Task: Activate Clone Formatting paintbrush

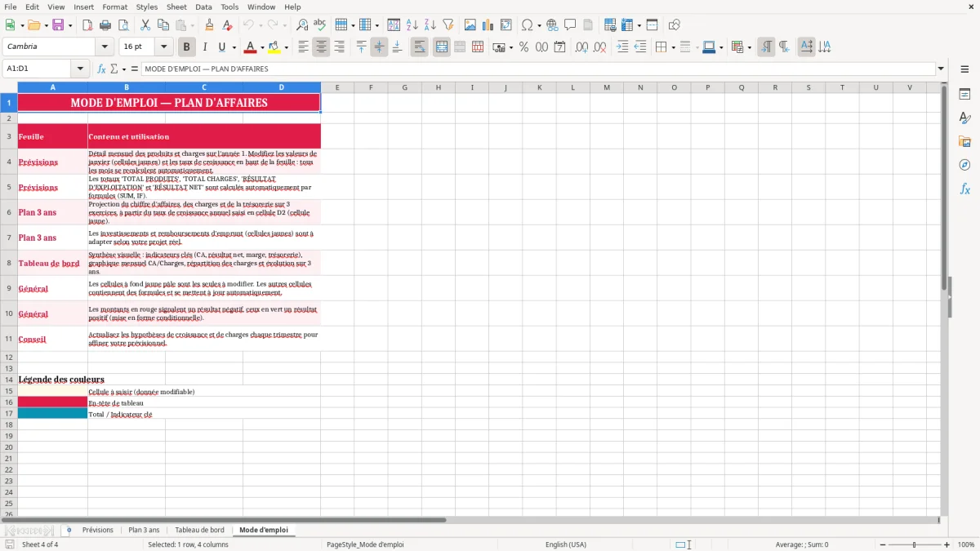Action: pyautogui.click(x=209, y=25)
